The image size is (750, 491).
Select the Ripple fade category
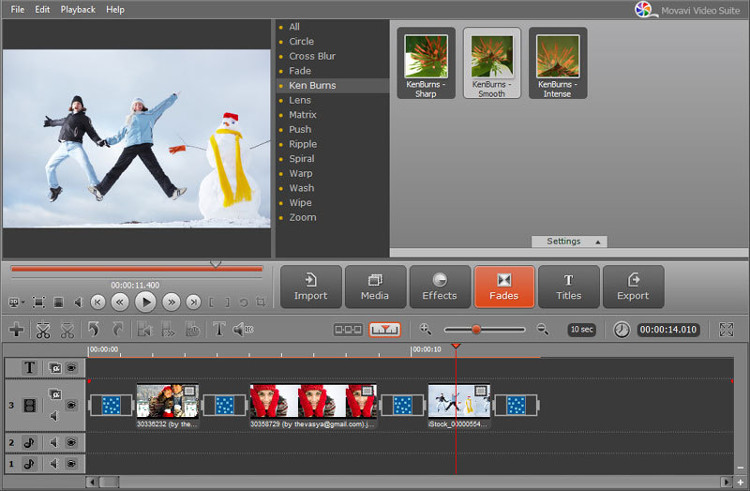coord(303,144)
